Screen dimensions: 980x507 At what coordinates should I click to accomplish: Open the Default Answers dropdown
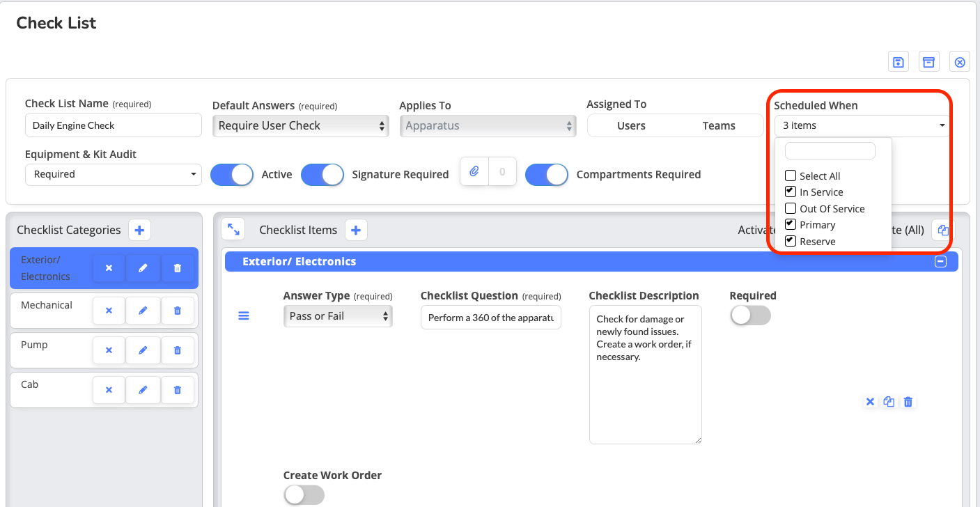[300, 126]
